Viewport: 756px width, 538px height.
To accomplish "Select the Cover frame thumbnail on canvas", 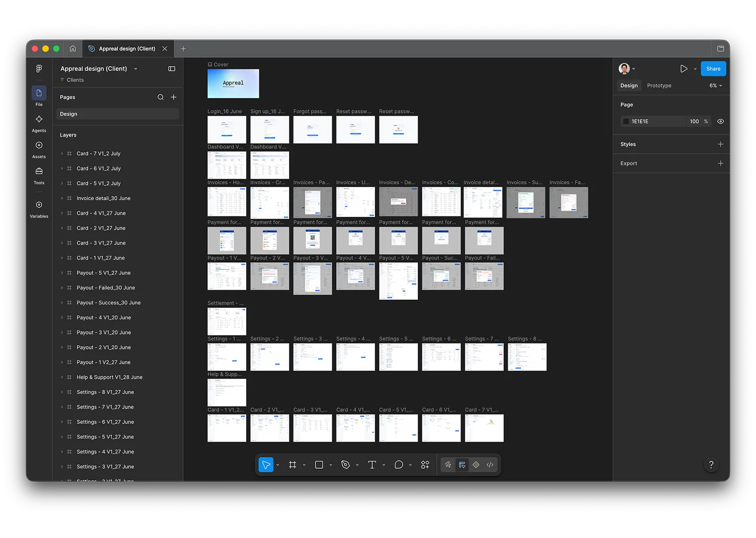I will (x=233, y=84).
